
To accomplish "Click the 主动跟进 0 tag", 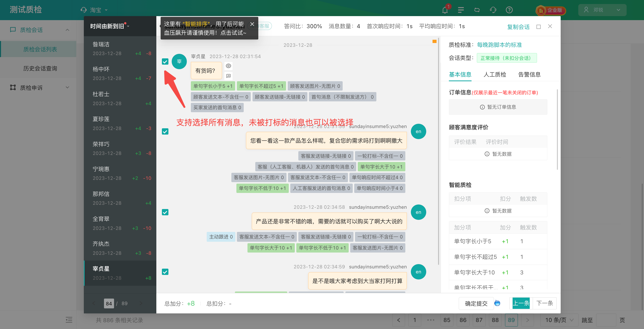I will [221, 237].
